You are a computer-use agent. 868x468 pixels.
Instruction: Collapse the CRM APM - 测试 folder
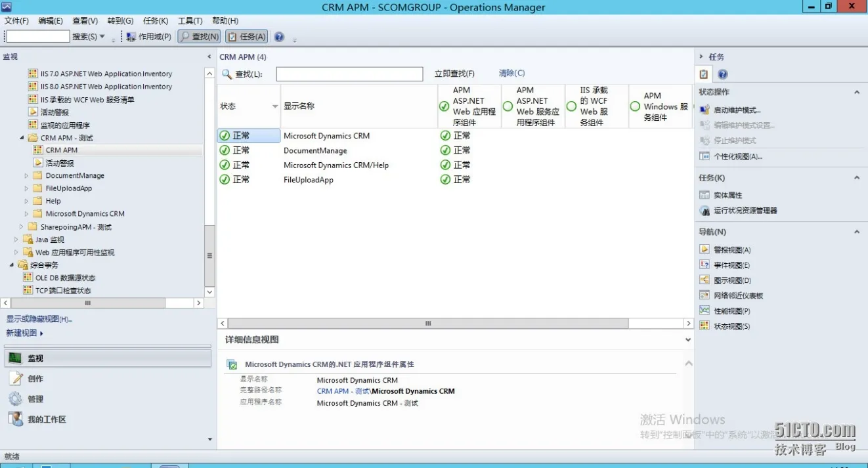(22, 138)
